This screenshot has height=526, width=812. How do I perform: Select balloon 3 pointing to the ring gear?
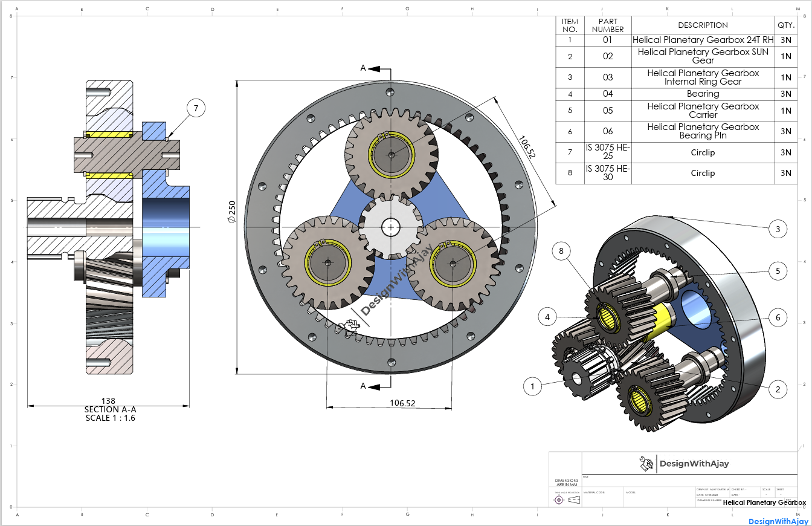tap(778, 229)
